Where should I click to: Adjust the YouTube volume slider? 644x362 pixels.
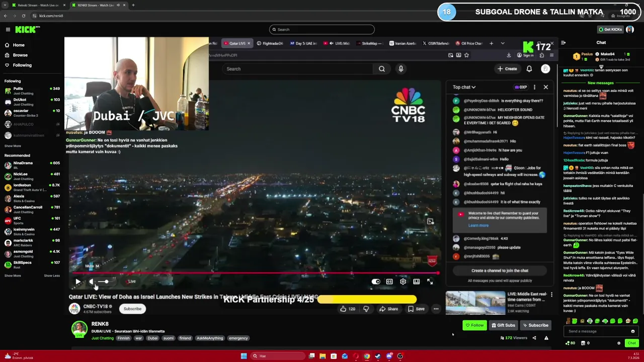coord(103,282)
